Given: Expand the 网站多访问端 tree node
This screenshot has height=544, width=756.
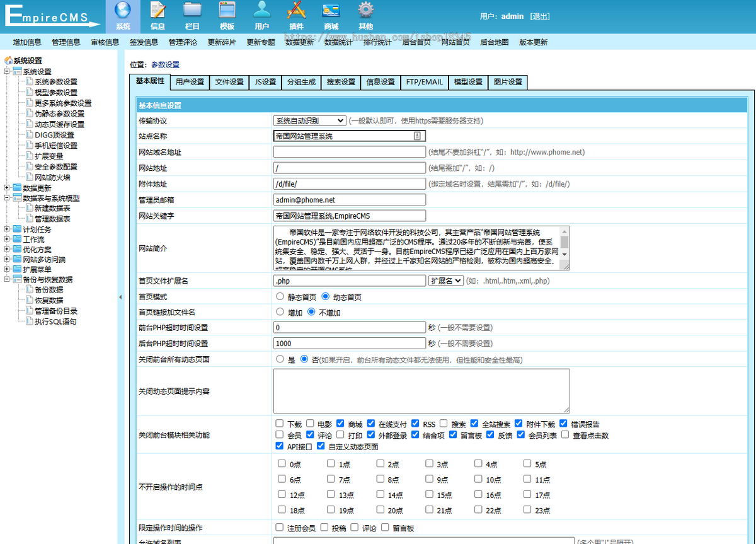Looking at the screenshot, I should [x=8, y=259].
